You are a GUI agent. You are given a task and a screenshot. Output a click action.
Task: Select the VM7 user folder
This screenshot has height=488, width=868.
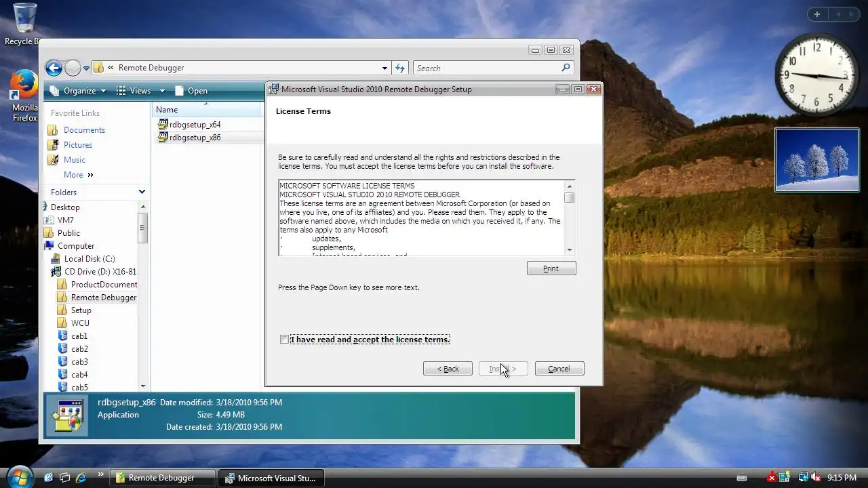pyautogui.click(x=66, y=220)
